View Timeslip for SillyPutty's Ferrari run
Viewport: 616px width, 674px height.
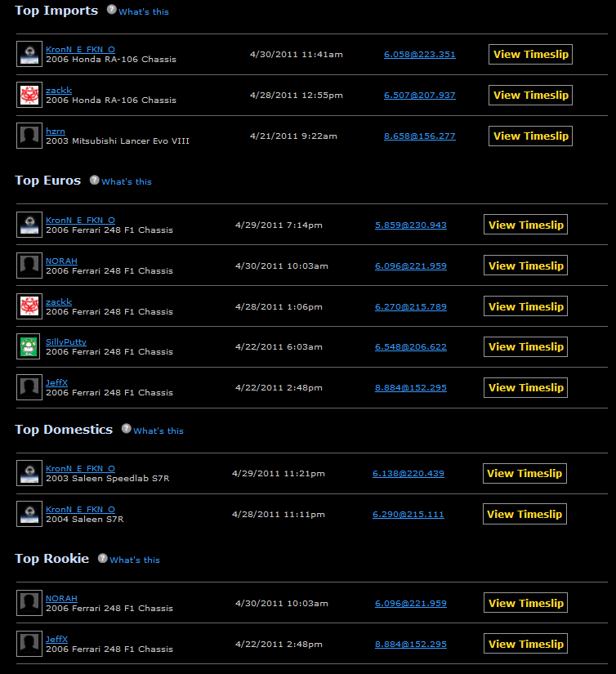525,346
